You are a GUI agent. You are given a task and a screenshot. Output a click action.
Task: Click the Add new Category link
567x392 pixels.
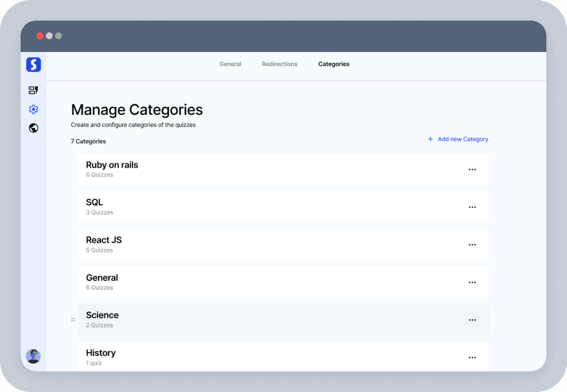(x=462, y=139)
